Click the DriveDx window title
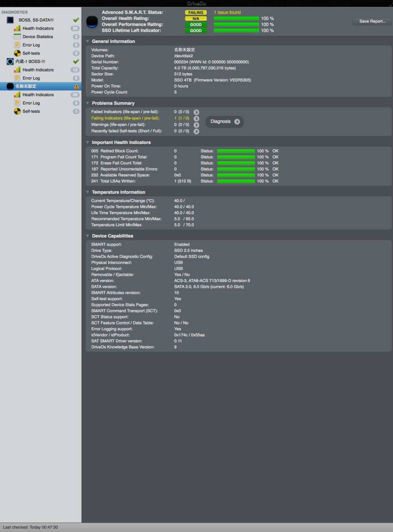 (196, 4)
